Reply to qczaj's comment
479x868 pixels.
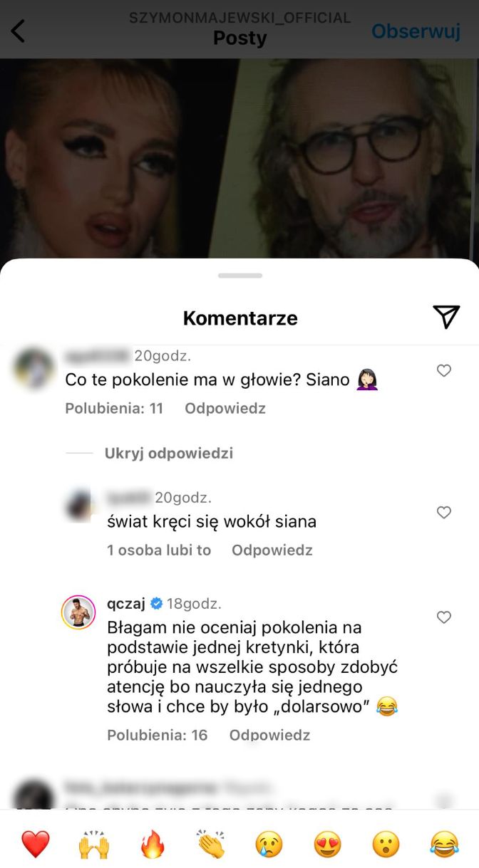click(x=269, y=735)
